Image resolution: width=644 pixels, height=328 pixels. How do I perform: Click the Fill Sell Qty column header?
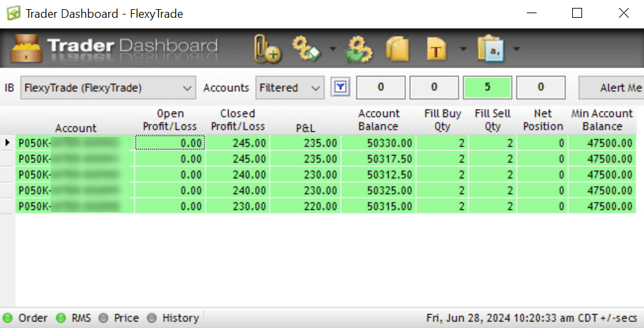coord(493,120)
